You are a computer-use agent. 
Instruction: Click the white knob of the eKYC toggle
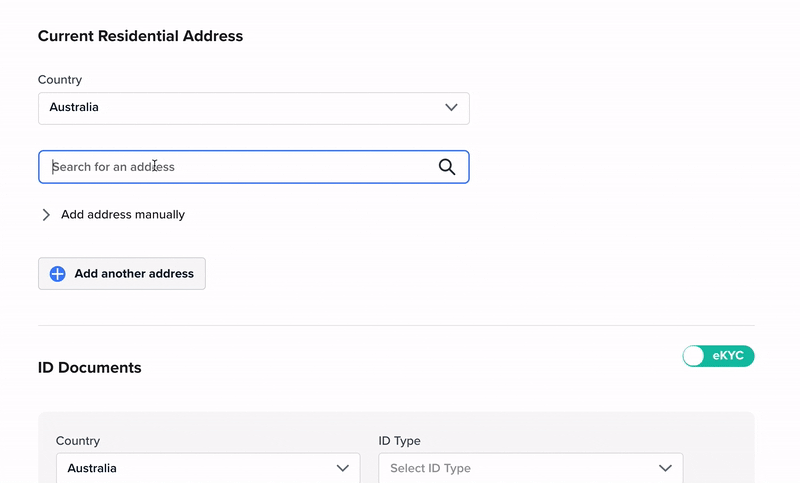tap(694, 356)
